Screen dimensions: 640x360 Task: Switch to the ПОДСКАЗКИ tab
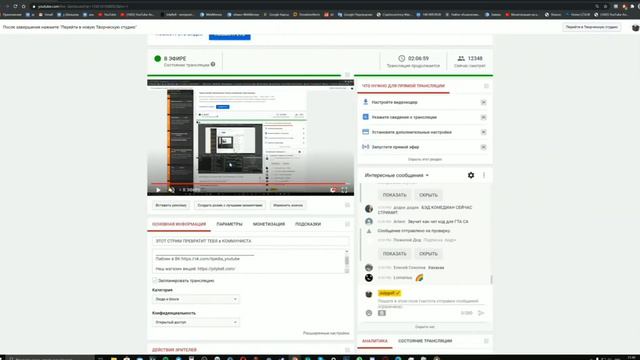(308, 224)
